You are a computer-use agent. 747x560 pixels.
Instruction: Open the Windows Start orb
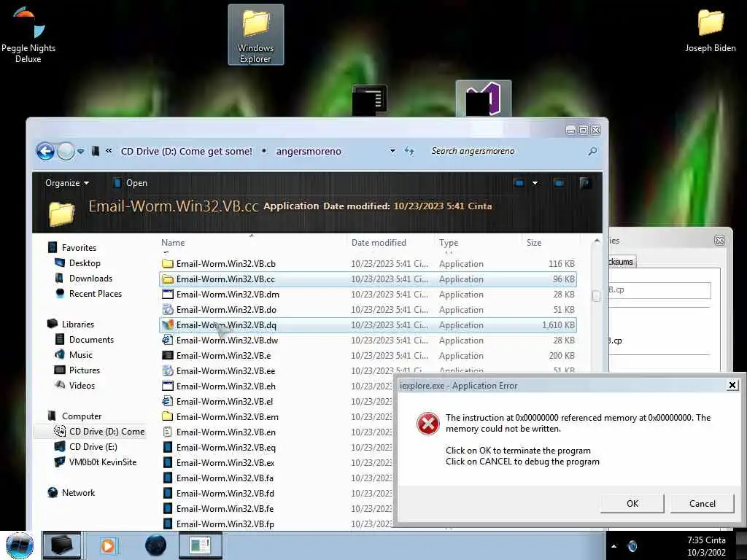[x=20, y=545]
